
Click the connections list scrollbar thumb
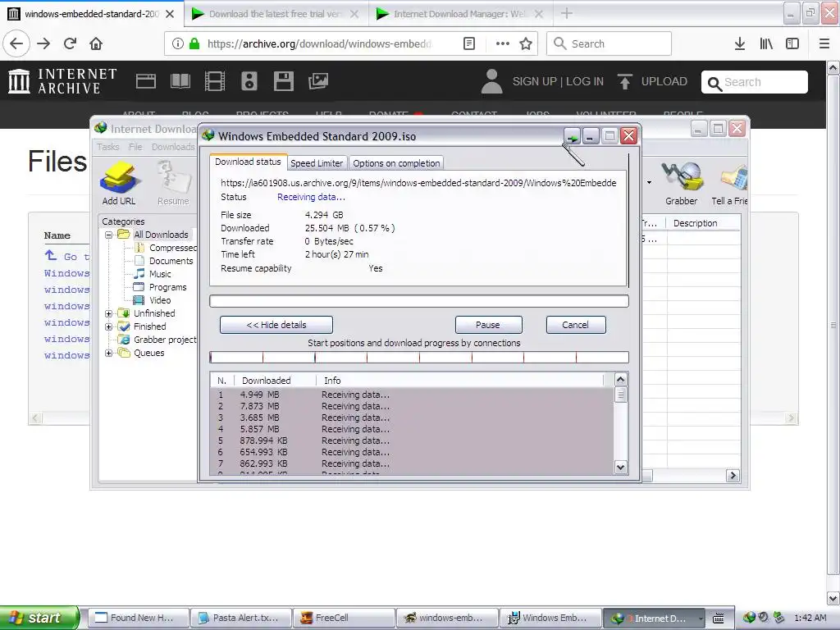pyautogui.click(x=620, y=395)
